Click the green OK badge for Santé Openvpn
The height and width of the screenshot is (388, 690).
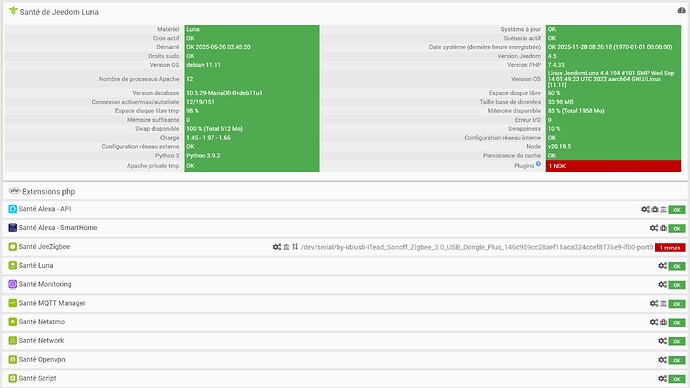point(677,360)
